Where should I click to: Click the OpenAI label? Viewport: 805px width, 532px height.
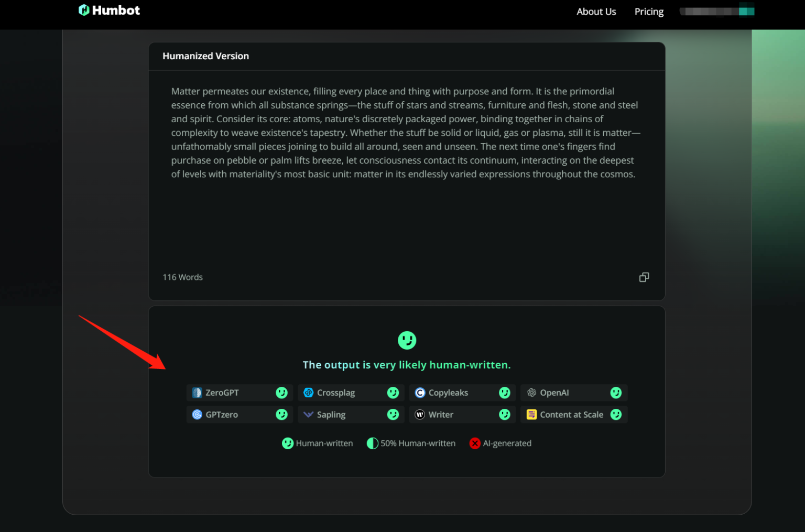(554, 393)
